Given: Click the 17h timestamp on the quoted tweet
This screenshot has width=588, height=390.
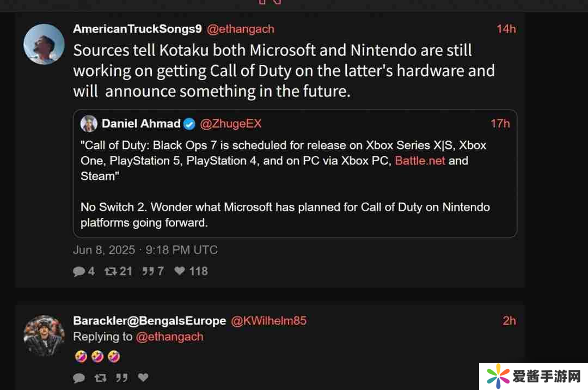Looking at the screenshot, I should point(500,124).
